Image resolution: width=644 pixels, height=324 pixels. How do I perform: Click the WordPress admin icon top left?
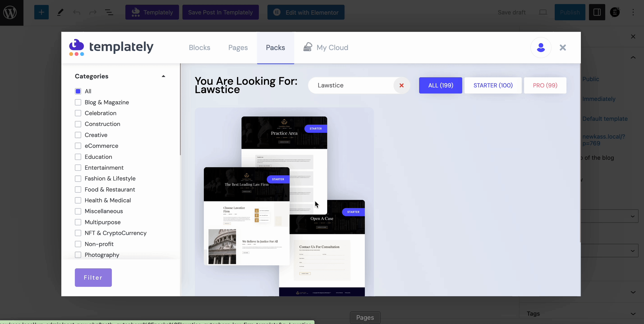pos(11,12)
